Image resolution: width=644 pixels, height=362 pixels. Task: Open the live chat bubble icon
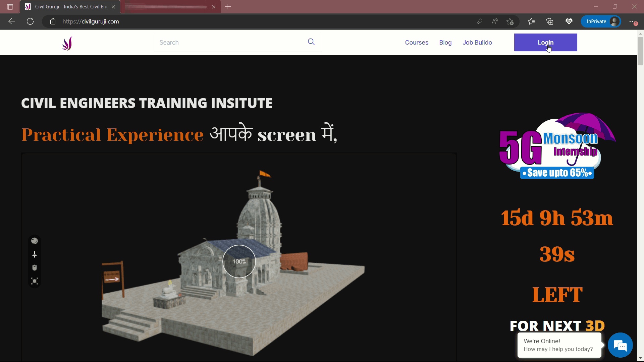point(620,345)
